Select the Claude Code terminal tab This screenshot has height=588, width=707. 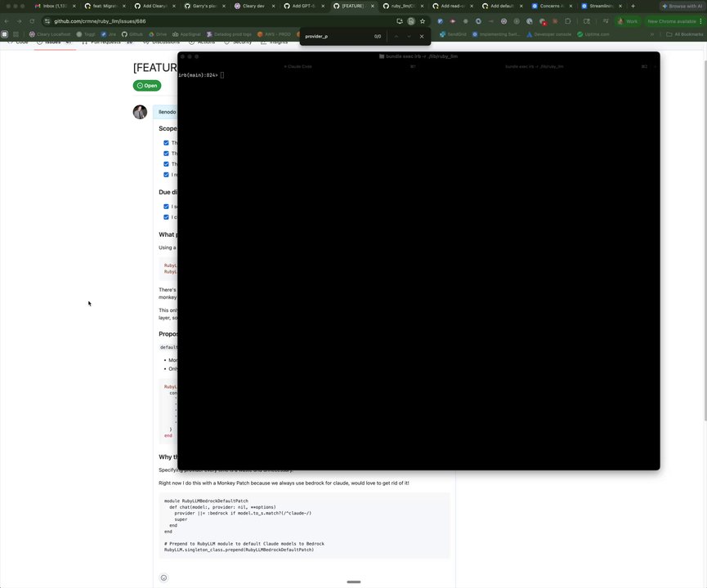click(x=298, y=67)
